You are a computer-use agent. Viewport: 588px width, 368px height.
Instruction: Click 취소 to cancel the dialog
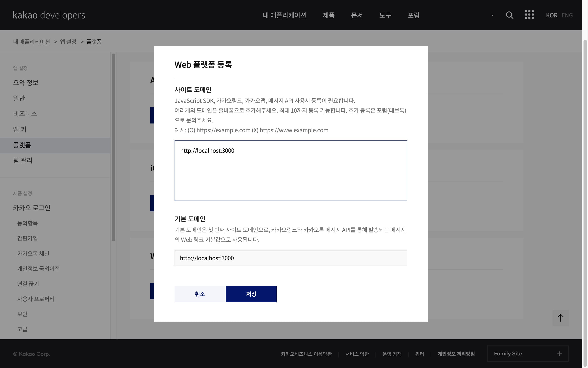[200, 294]
